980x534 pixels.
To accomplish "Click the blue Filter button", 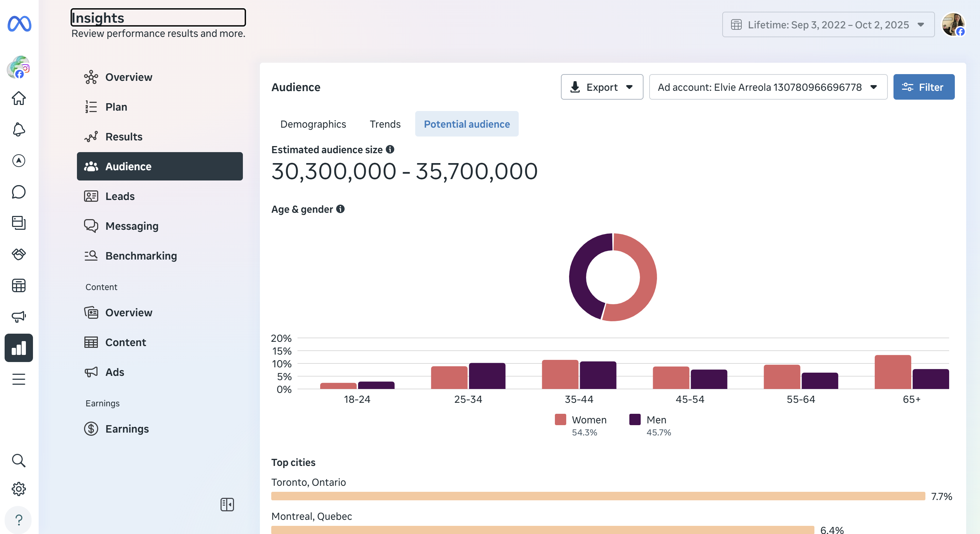I will point(923,87).
